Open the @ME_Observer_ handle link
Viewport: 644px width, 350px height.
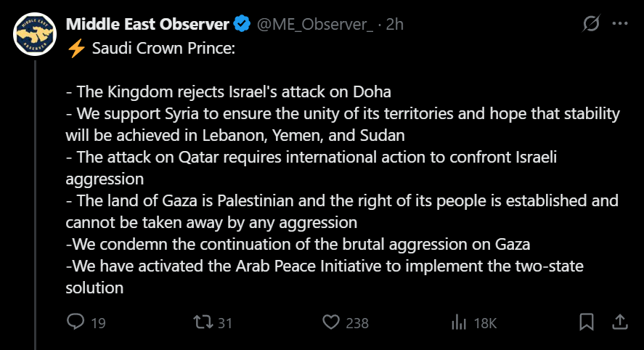point(313,24)
